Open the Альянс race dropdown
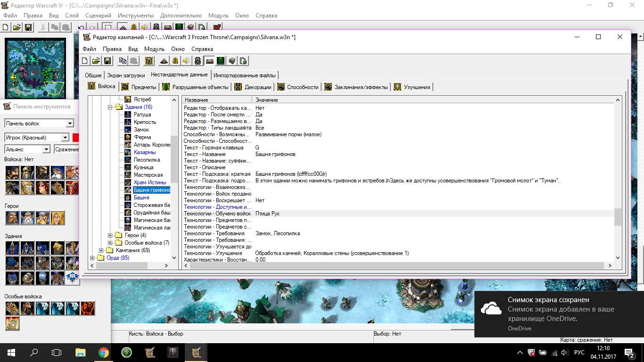The image size is (644, 362). pyautogui.click(x=27, y=149)
